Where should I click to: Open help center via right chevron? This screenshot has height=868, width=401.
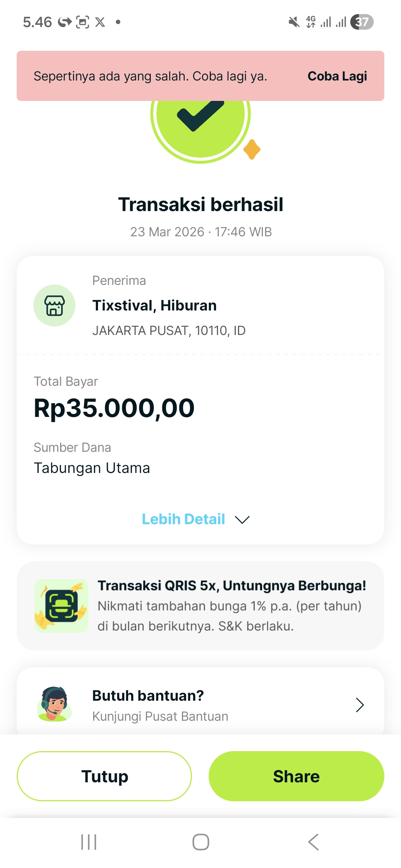[359, 705]
